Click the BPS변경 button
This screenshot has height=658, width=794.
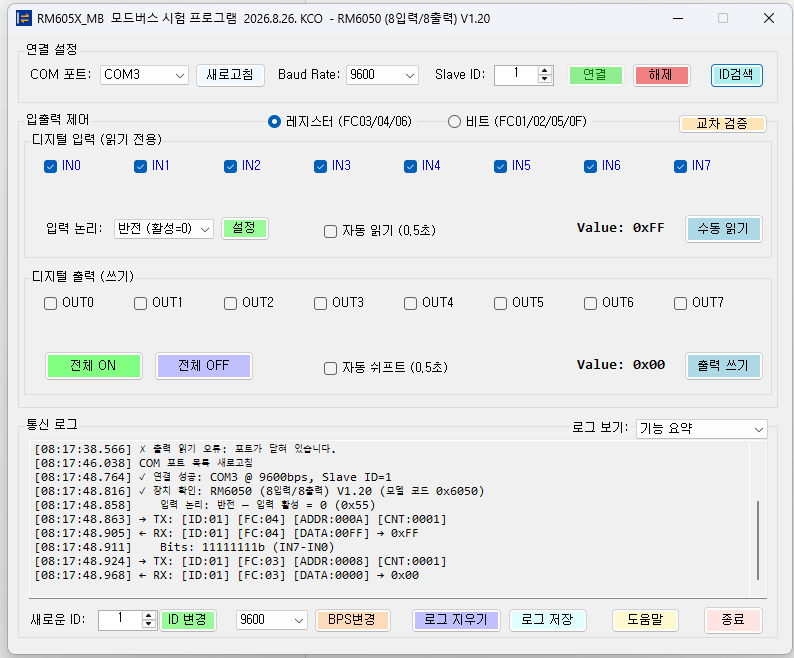click(x=352, y=620)
